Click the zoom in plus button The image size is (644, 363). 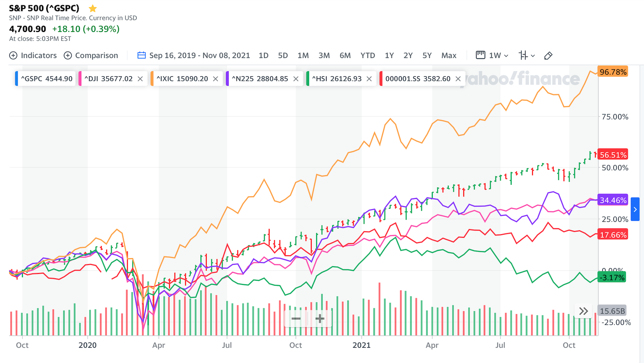click(x=320, y=319)
